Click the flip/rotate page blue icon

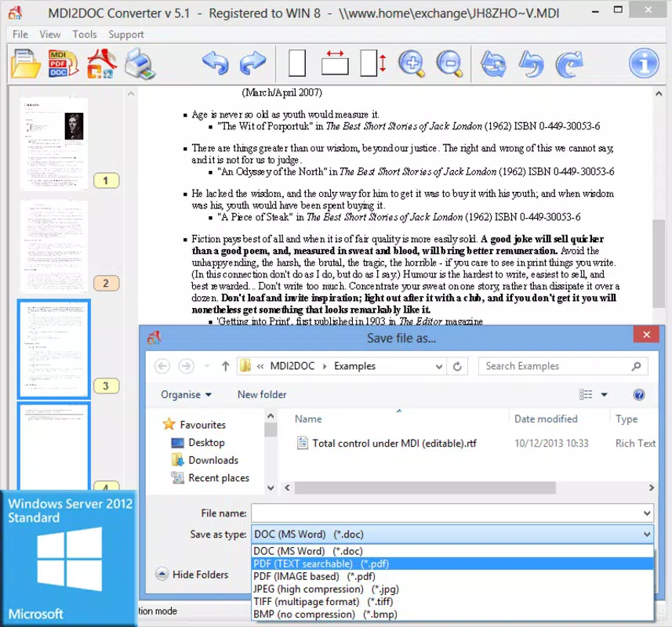493,63
